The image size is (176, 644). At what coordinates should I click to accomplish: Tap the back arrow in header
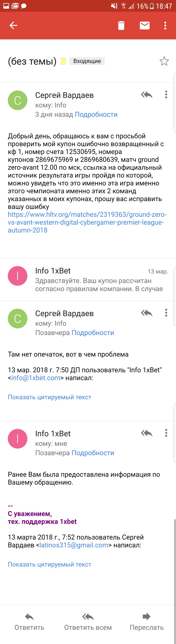pyautogui.click(x=13, y=25)
